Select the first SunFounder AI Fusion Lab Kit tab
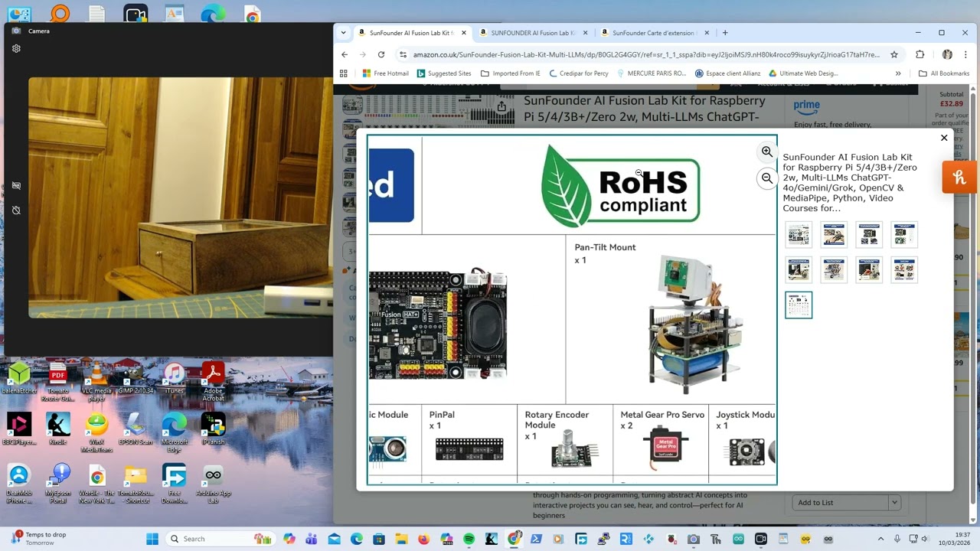This screenshot has width=980, height=551. 412,33
